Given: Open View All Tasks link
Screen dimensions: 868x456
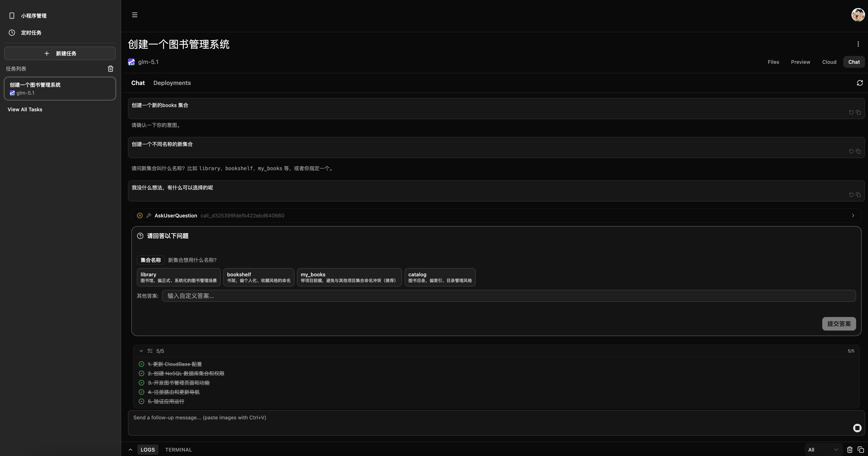Looking at the screenshot, I should pyautogui.click(x=25, y=110).
